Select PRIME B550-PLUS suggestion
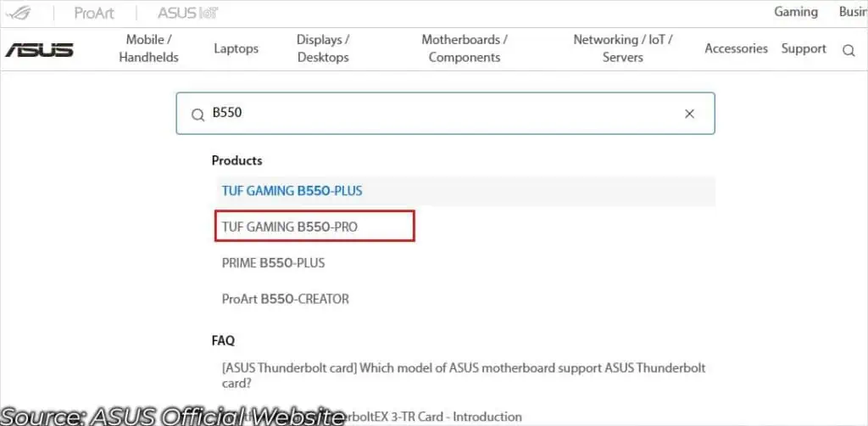The height and width of the screenshot is (426, 868). click(x=274, y=262)
